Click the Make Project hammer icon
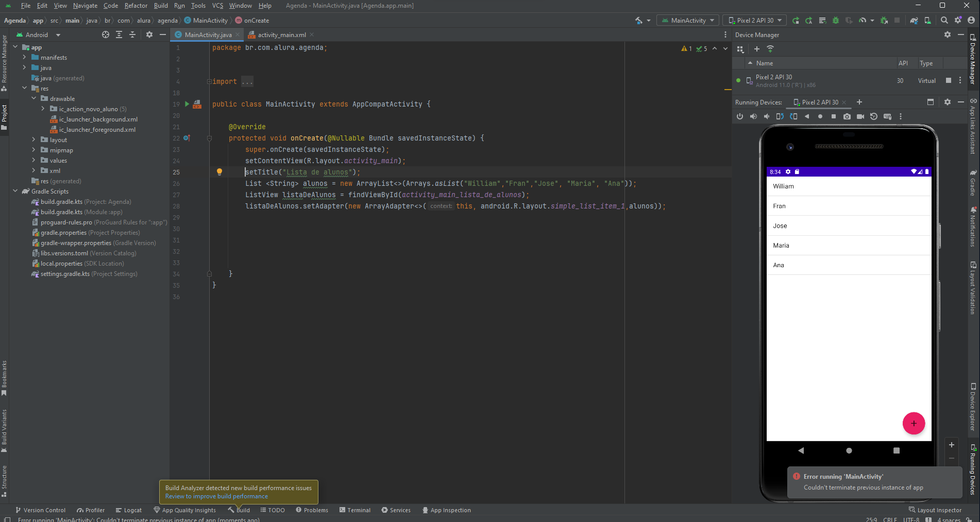The width and height of the screenshot is (980, 522). click(x=639, y=21)
